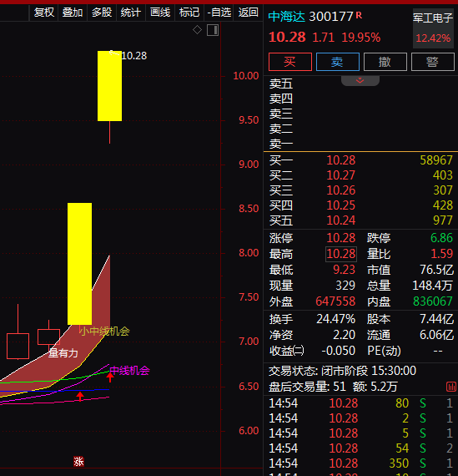Click the 标记 mark option
The width and height of the screenshot is (458, 476).
click(x=189, y=13)
